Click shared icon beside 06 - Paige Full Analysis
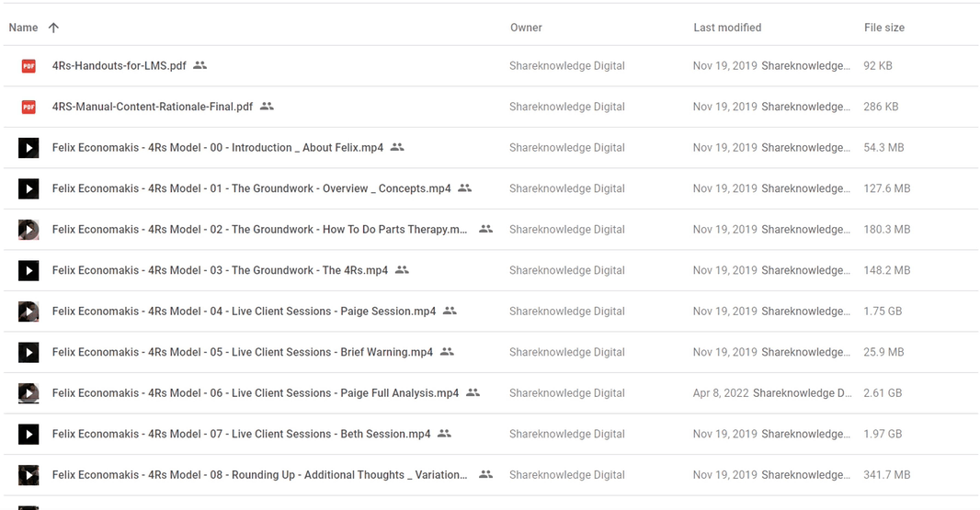This screenshot has height=510, width=980. click(473, 392)
